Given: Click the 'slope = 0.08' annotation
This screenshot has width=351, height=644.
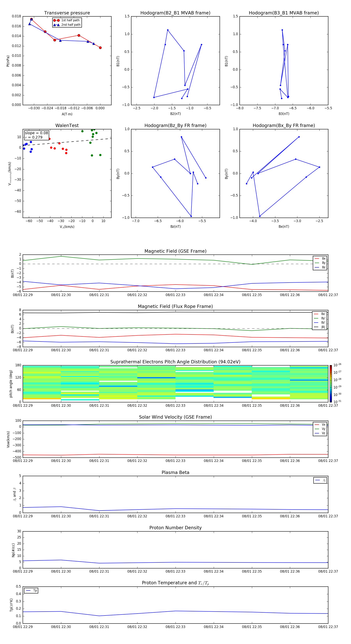Looking at the screenshot, I should (x=36, y=133).
